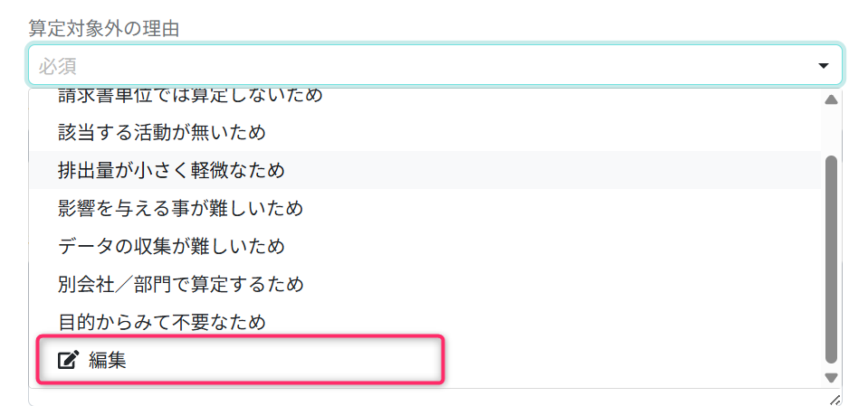Click the resize grip at the bottom-right corner

[x=835, y=399]
